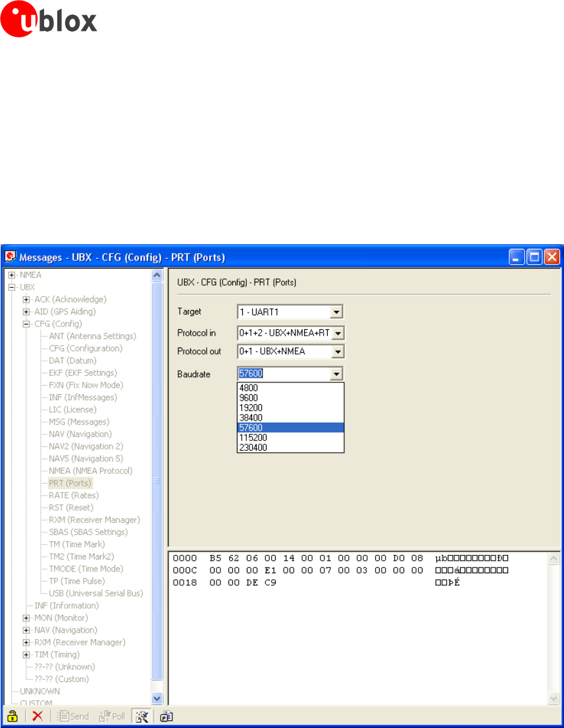564x728 pixels.
Task: Expand the NMEA tree node
Action: [x=12, y=275]
